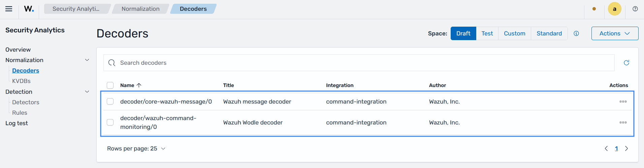Viewport: 644px width, 168px height.
Task: Open the Actions dropdown button
Action: 615,33
